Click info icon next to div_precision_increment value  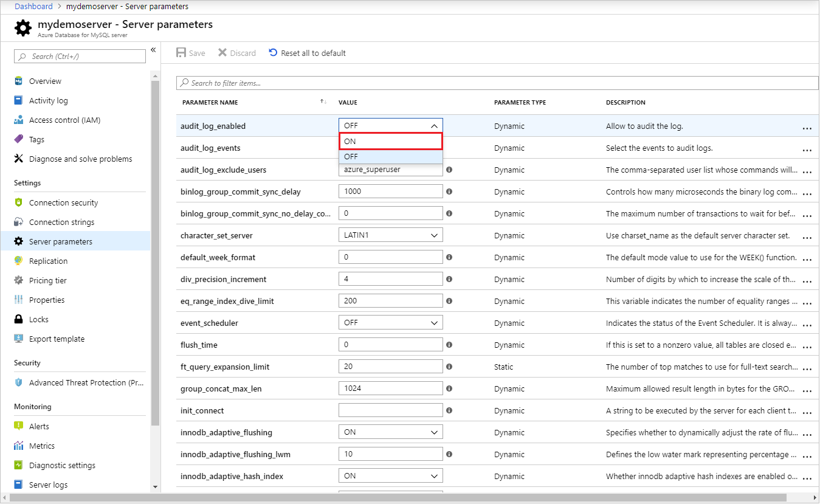coord(449,279)
